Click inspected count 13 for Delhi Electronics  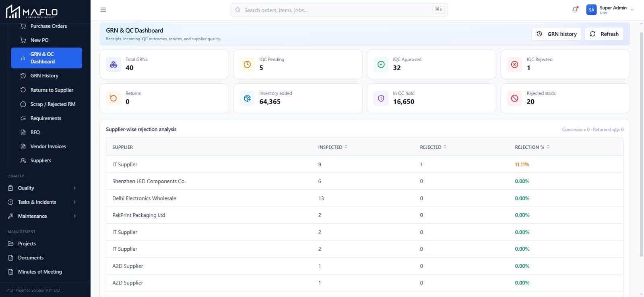click(321, 198)
